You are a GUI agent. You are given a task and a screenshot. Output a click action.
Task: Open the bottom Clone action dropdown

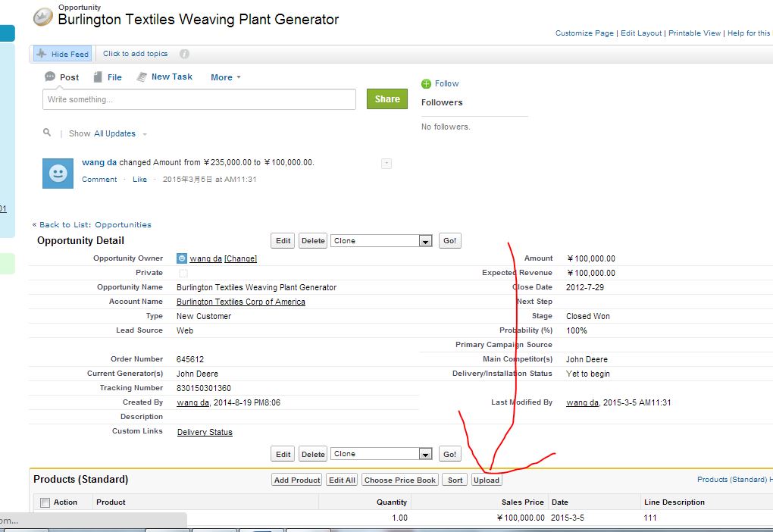(x=425, y=454)
